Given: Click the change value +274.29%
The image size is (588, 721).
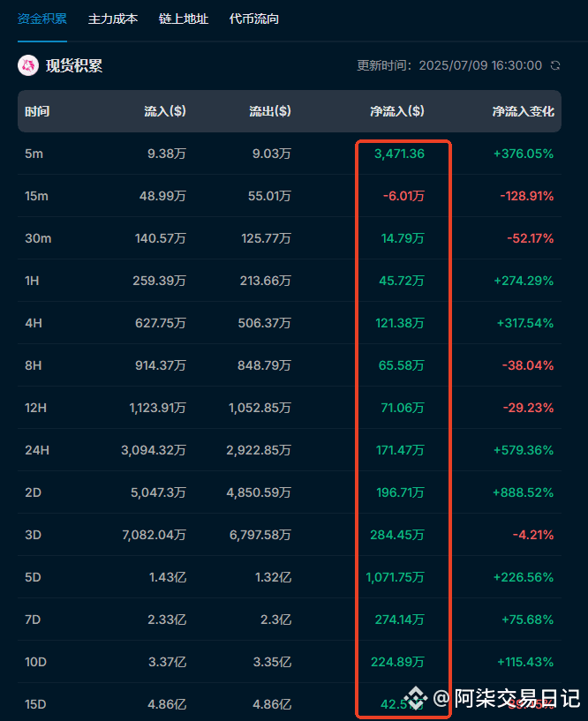Looking at the screenshot, I should pyautogui.click(x=524, y=281).
